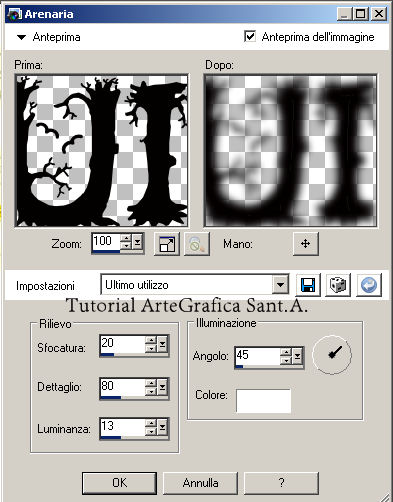Open the Angolo slider dropdown arrow
The image size is (393, 502).
click(297, 357)
